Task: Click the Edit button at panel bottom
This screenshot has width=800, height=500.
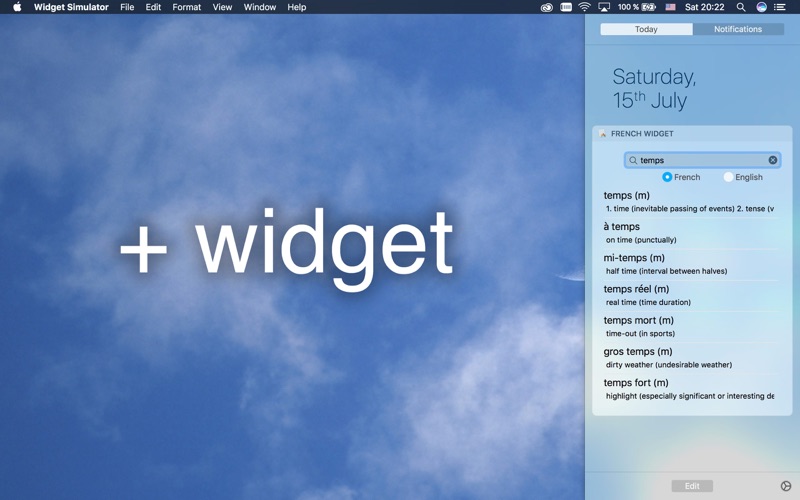Action: 692,486
